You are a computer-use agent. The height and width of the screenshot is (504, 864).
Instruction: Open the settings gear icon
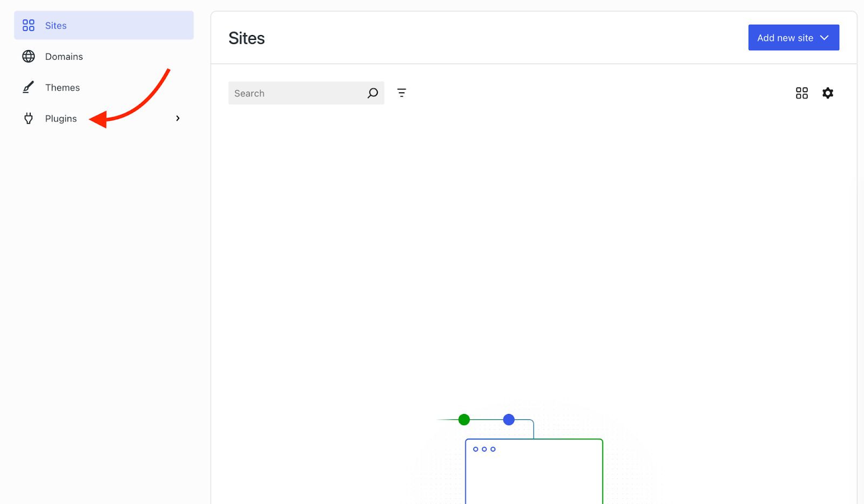click(828, 93)
